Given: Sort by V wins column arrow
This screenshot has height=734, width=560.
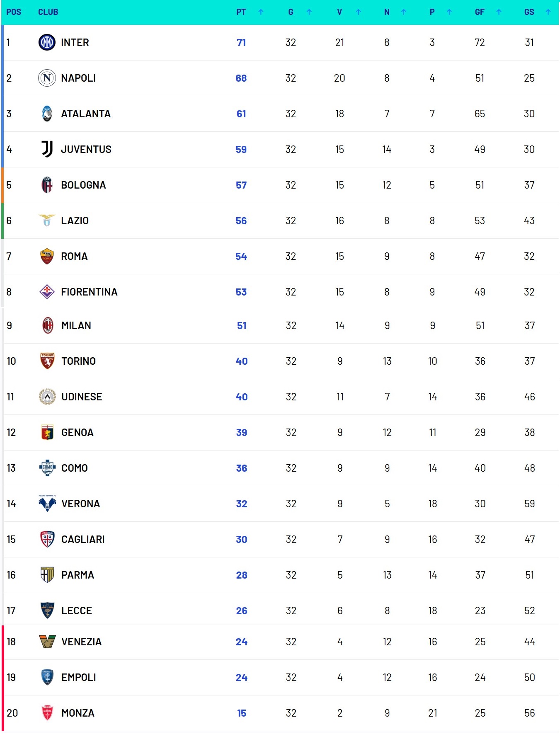Looking at the screenshot, I should (x=358, y=12).
